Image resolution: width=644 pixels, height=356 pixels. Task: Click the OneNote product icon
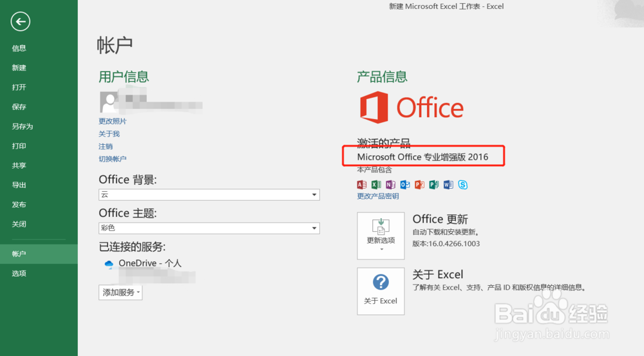click(x=390, y=185)
